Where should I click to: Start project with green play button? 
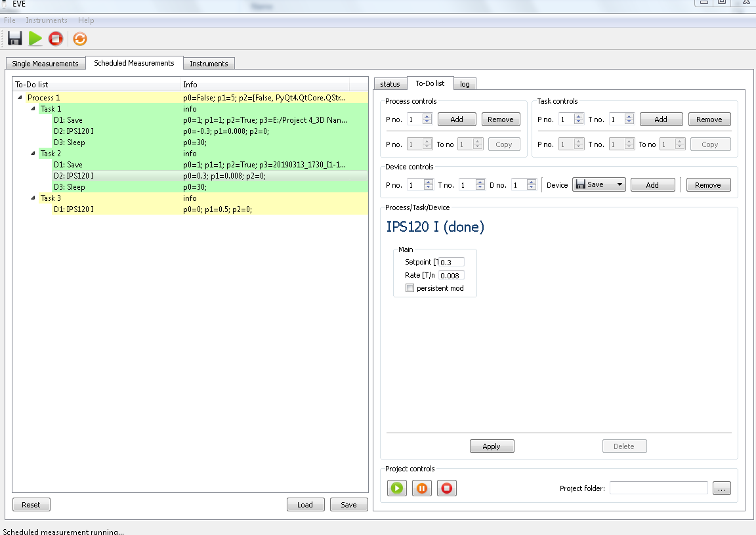click(x=397, y=488)
